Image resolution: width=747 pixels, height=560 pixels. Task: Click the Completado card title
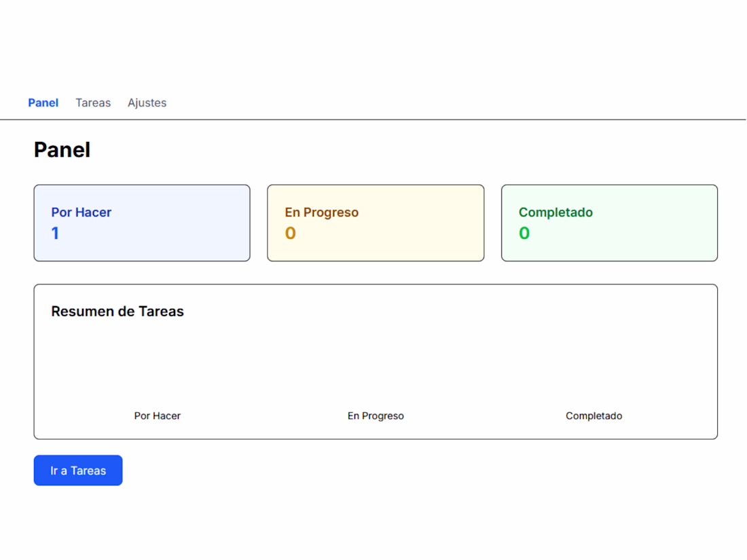[555, 212]
